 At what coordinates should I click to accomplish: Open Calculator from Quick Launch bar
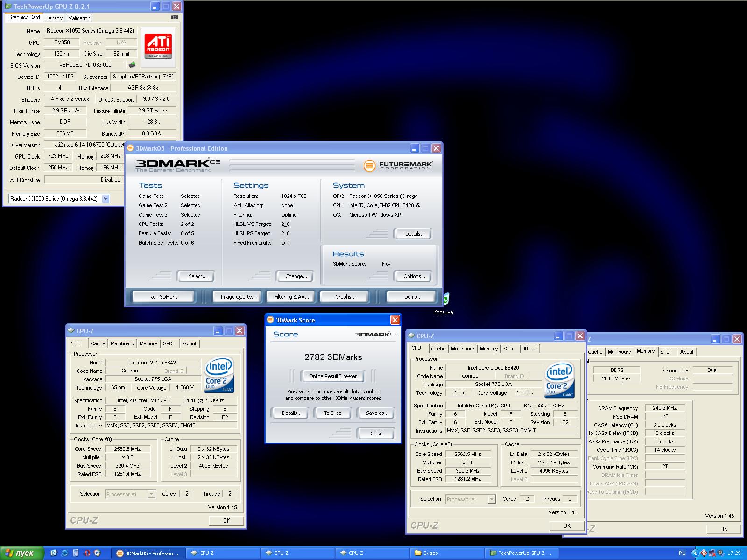[76, 553]
